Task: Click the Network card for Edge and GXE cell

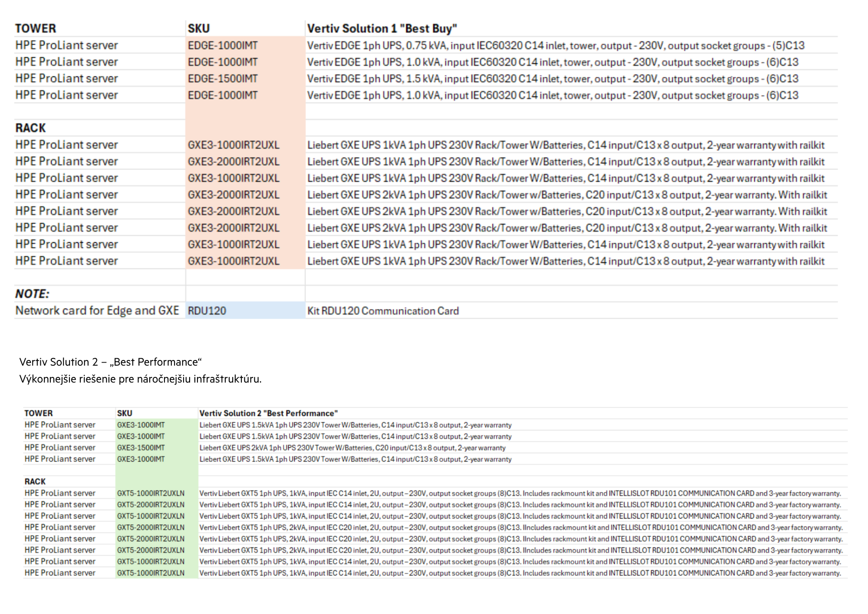Action: tap(97, 310)
